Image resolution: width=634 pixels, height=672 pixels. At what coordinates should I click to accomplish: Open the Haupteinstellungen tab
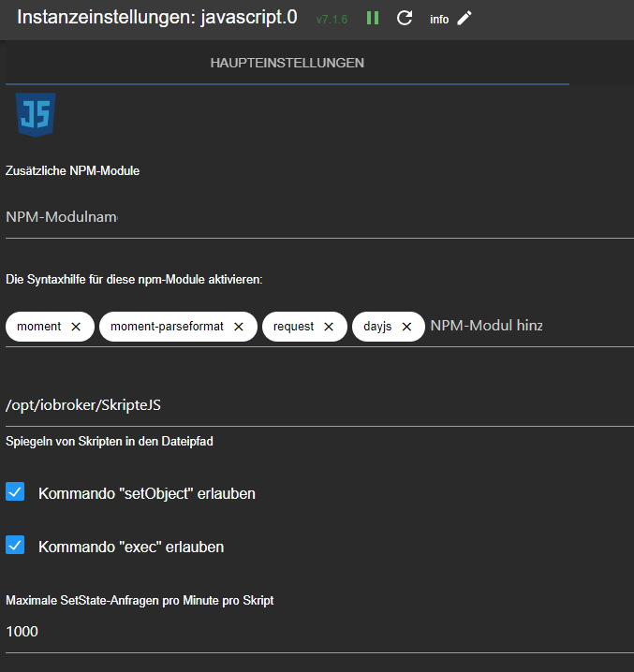288,64
